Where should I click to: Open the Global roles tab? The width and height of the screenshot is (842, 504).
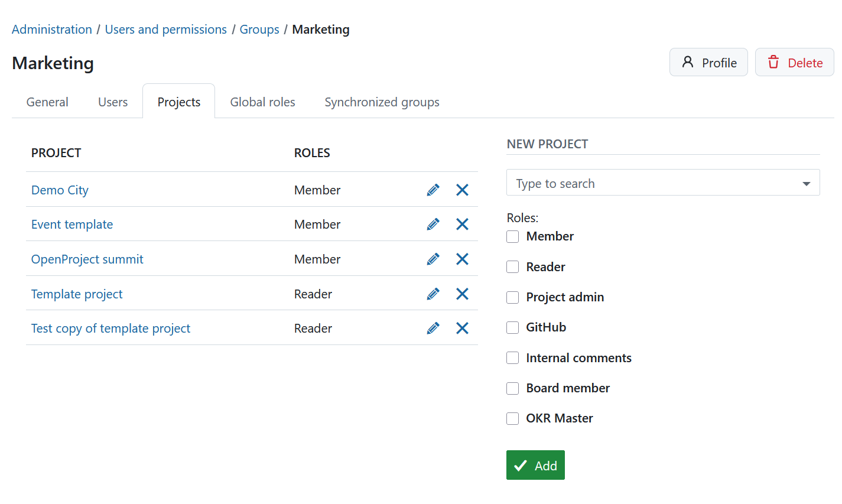click(x=262, y=102)
